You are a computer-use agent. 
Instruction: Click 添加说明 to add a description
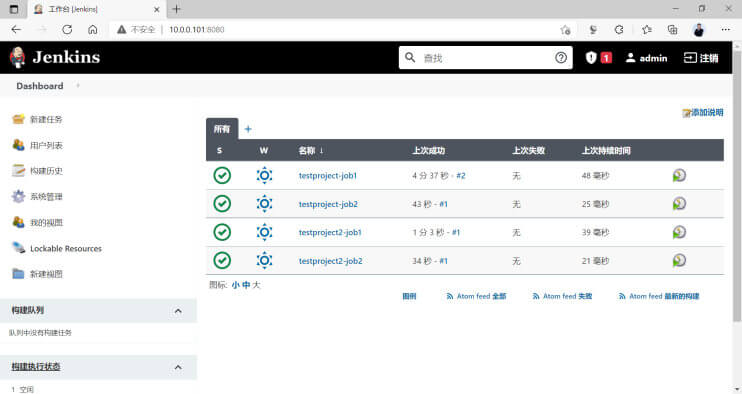(703, 113)
